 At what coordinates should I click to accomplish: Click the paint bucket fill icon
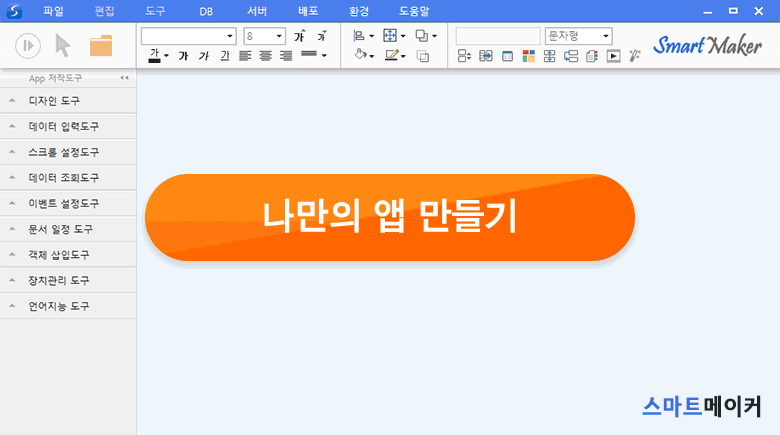click(x=361, y=56)
